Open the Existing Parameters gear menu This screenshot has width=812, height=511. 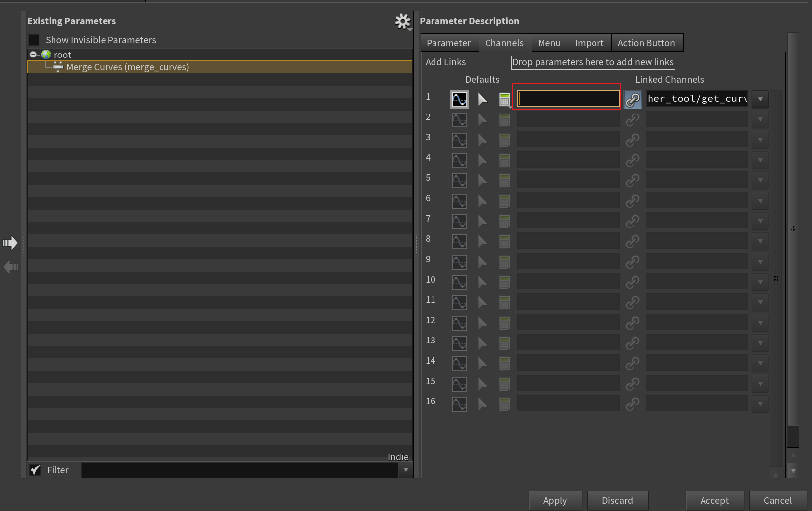tap(403, 21)
